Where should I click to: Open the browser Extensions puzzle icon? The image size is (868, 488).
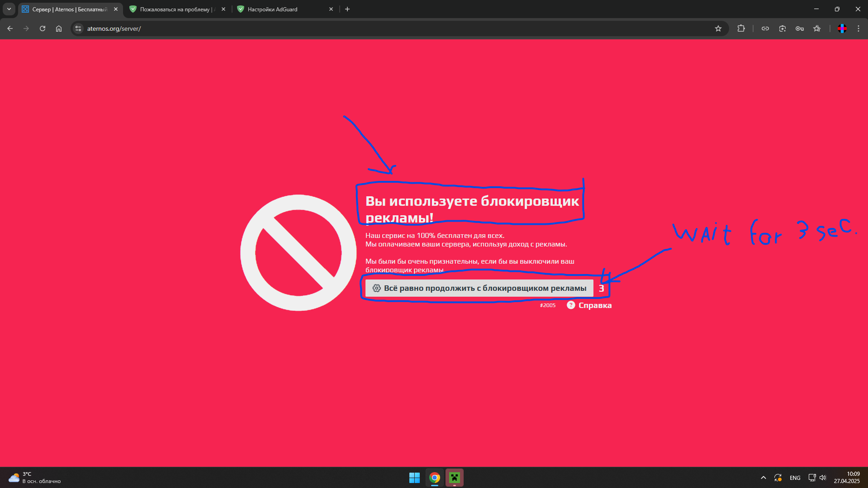coord(741,28)
